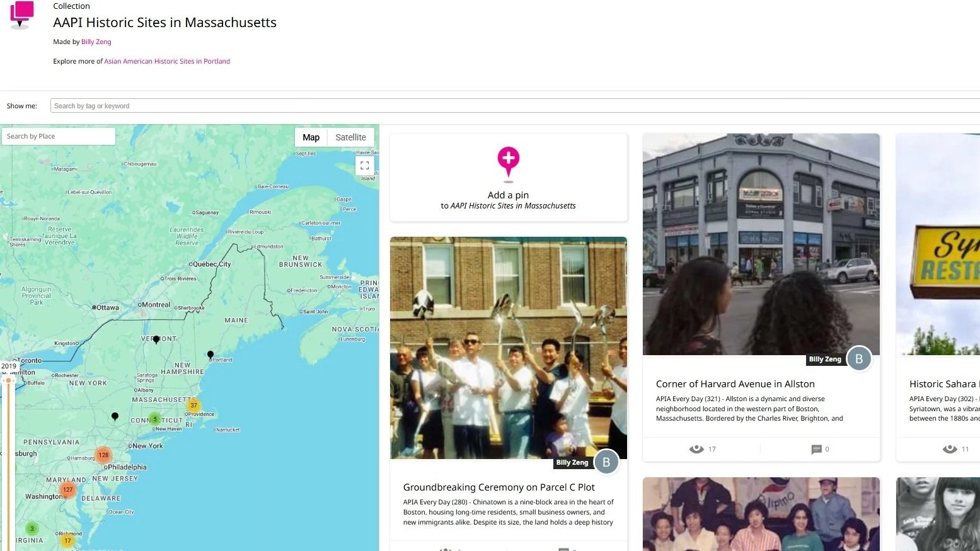The image size is (980, 551).
Task: Open the orange cluster marker labeled 127
Action: [67, 489]
